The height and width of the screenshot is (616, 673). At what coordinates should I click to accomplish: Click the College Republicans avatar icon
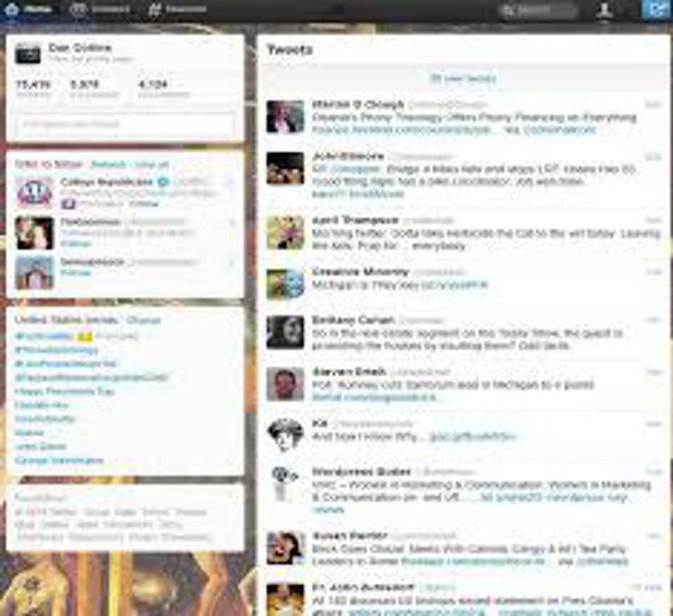[x=34, y=193]
